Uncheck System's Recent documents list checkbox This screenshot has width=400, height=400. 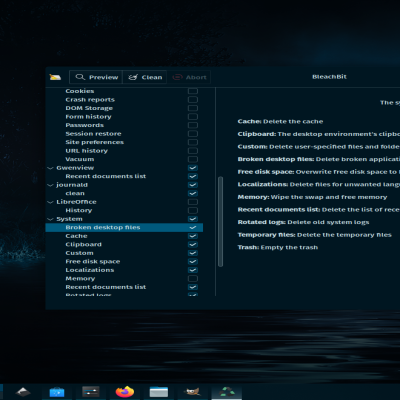(x=193, y=287)
